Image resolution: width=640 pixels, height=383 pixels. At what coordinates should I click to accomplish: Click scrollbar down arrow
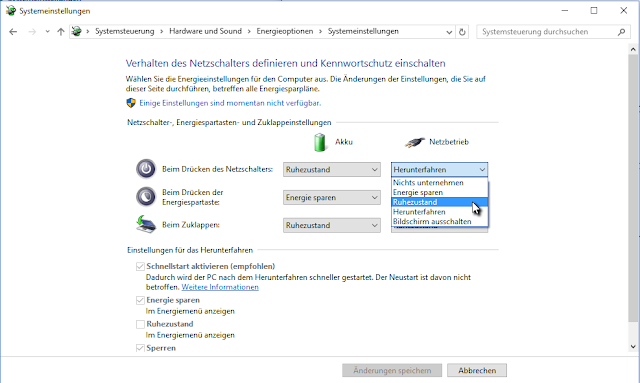coord(633,347)
